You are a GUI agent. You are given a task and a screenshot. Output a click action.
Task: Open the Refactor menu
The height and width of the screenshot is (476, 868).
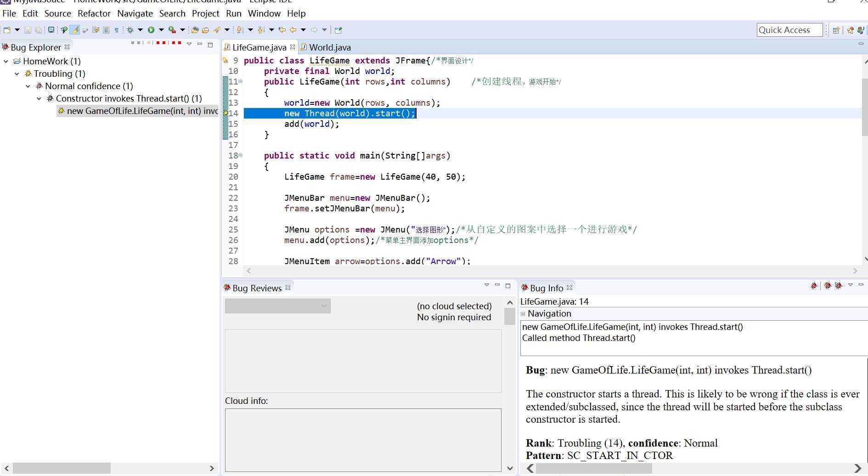(x=94, y=13)
